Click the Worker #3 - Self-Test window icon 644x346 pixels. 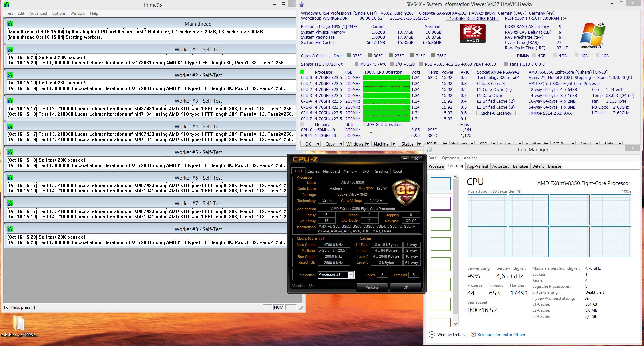click(10, 101)
